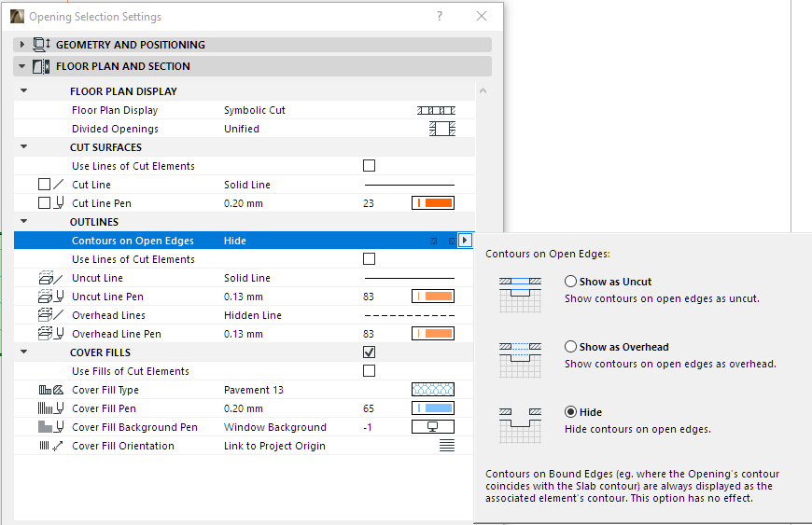Collapse the Cut Surfaces group
812x525 pixels.
click(x=24, y=147)
